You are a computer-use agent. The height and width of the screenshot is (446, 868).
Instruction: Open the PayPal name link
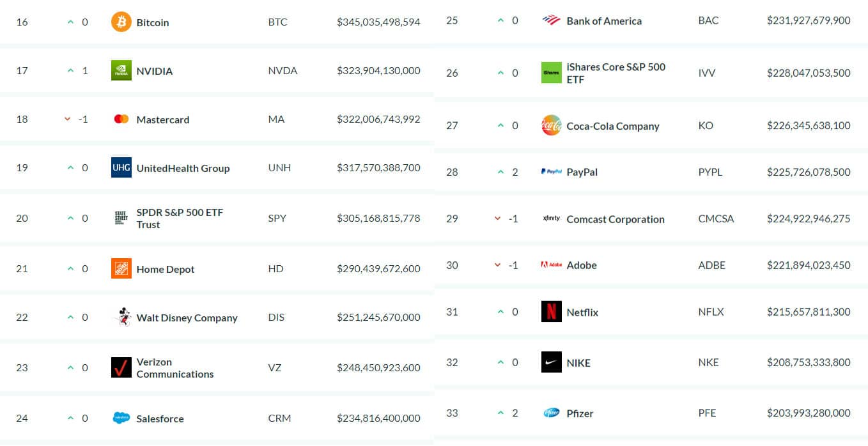tap(582, 172)
